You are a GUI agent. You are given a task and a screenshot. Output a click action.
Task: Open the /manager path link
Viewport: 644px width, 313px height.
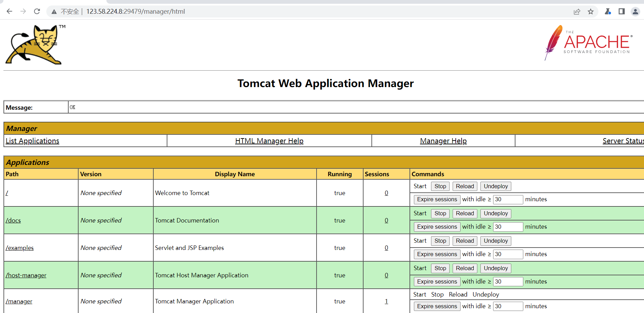pos(19,301)
